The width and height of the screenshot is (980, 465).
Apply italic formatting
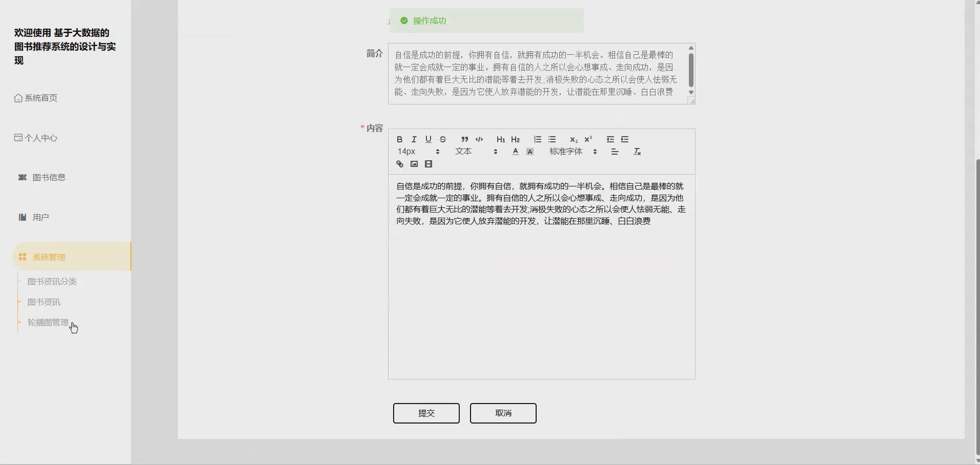(414, 139)
